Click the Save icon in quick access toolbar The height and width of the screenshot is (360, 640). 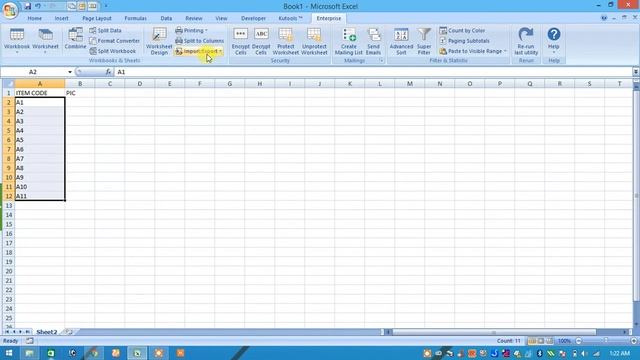pos(28,6)
